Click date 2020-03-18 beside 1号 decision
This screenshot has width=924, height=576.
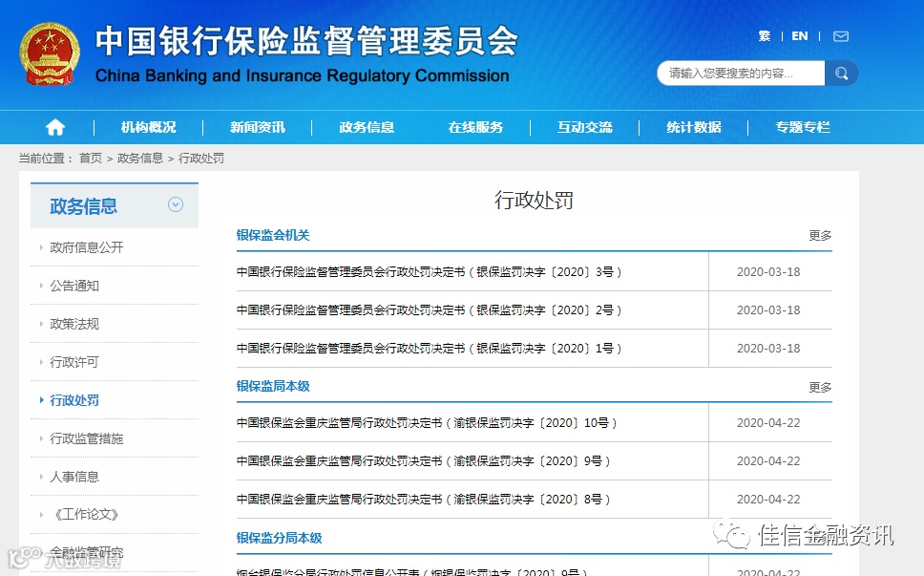(x=768, y=349)
